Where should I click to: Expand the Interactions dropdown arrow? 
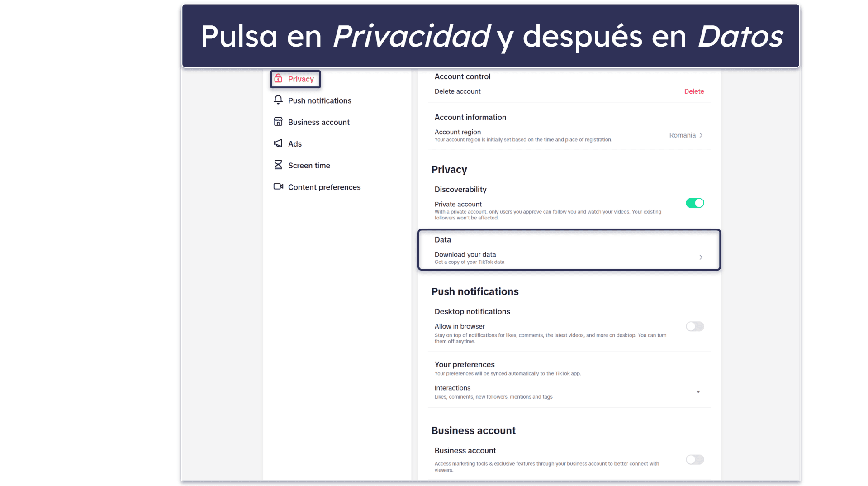[698, 392]
